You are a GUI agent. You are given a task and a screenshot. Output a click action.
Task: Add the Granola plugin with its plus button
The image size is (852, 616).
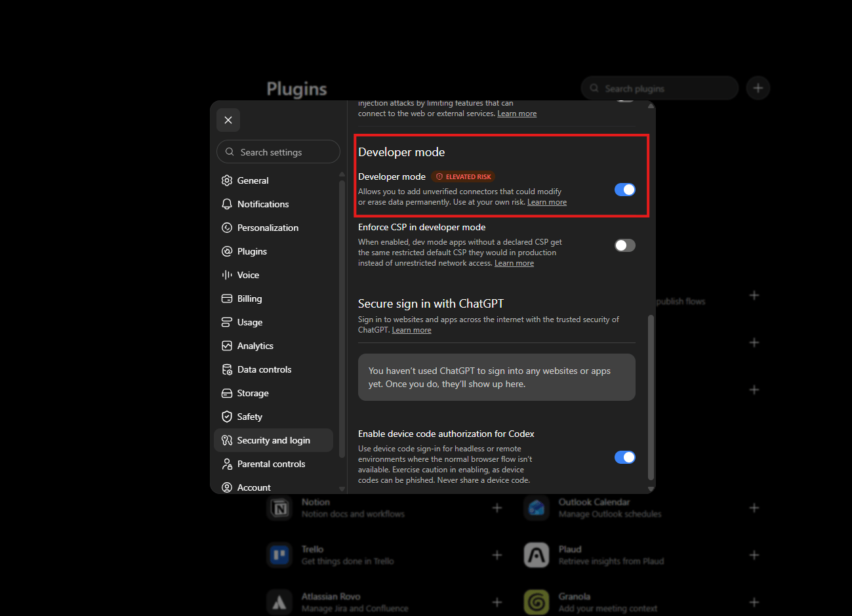click(x=754, y=602)
